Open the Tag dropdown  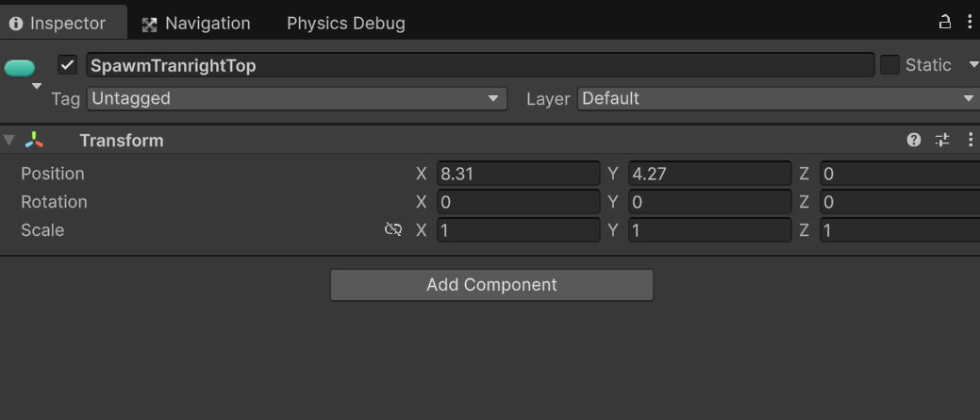[x=297, y=98]
